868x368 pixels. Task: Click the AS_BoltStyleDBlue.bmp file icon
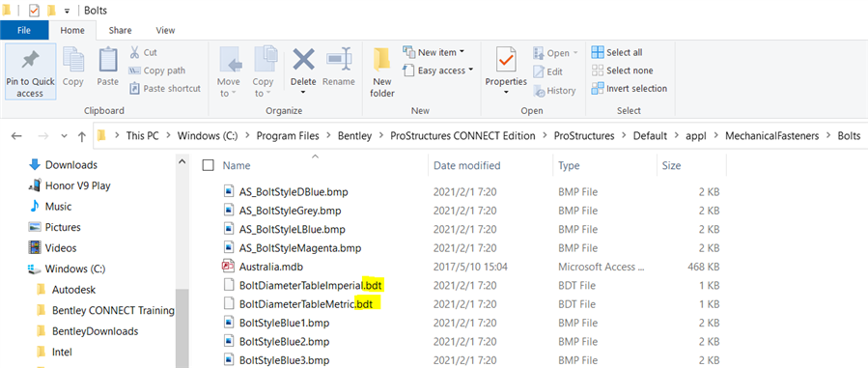[229, 192]
